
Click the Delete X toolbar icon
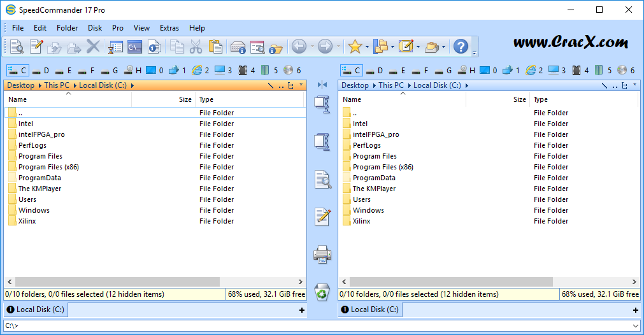[x=93, y=46]
